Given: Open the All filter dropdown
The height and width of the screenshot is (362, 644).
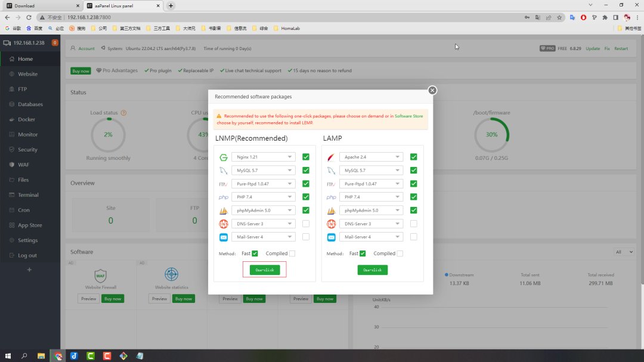Looking at the screenshot, I should [x=624, y=252].
